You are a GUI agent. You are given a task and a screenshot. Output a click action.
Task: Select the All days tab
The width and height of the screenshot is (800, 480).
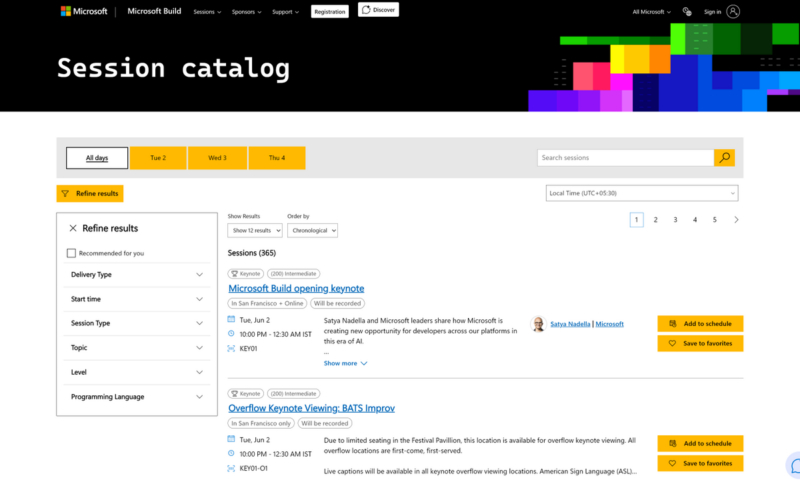[97, 158]
